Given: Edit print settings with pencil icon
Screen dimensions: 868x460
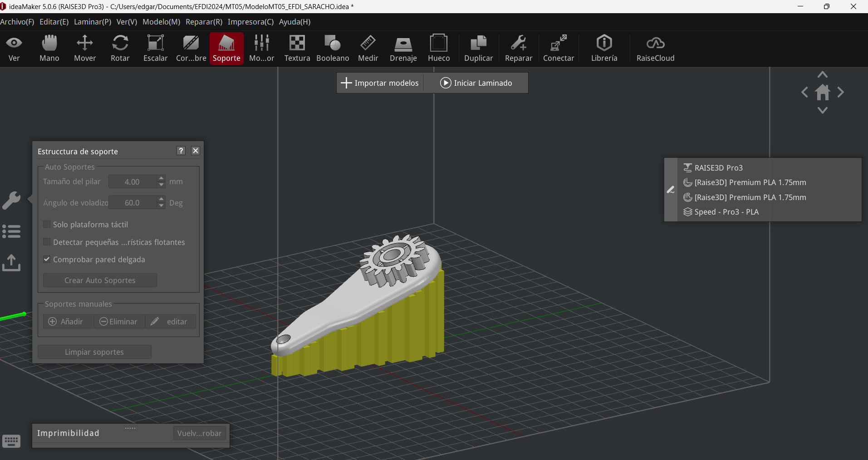Looking at the screenshot, I should 671,190.
